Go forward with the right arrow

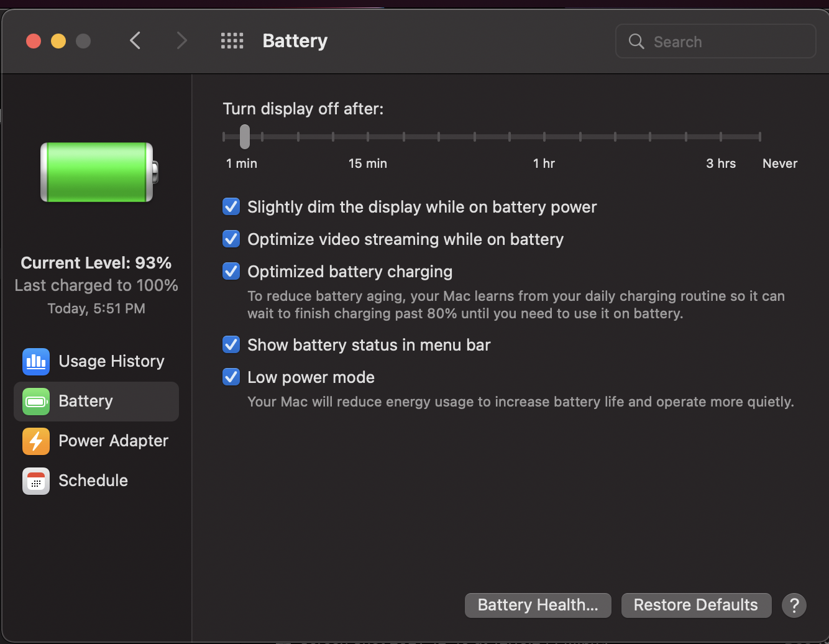(x=181, y=41)
